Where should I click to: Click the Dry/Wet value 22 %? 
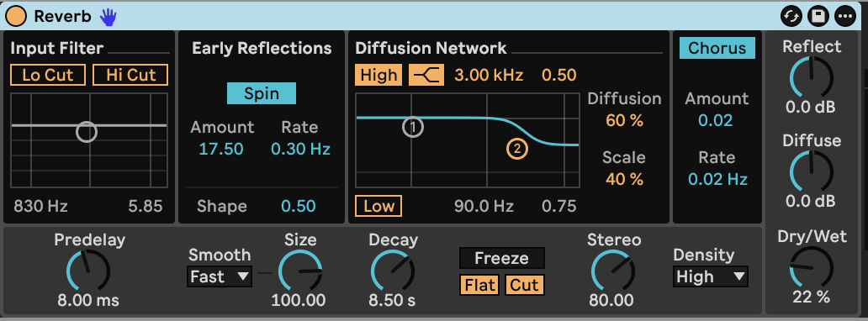tap(812, 297)
